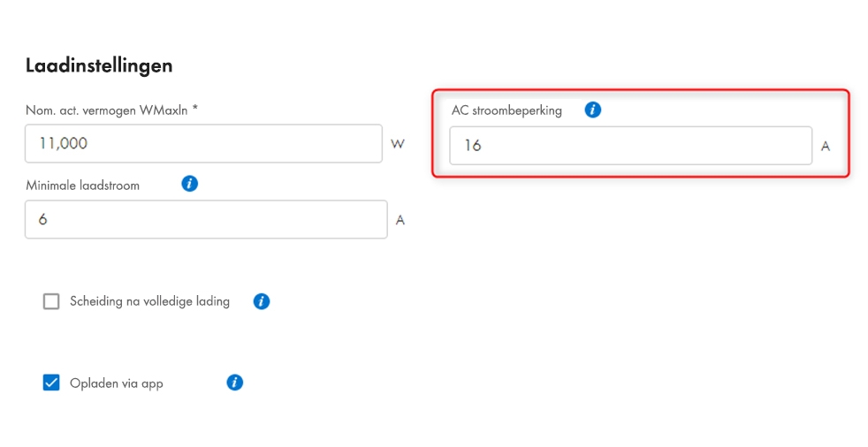This screenshot has width=868, height=447.
Task: Click the 'AC stroombeperking' field label
Action: [x=506, y=110]
